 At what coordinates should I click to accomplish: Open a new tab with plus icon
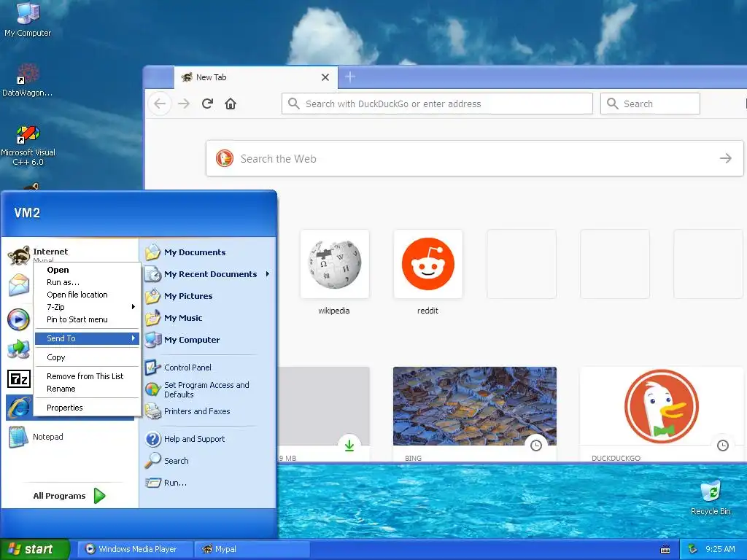(x=350, y=77)
